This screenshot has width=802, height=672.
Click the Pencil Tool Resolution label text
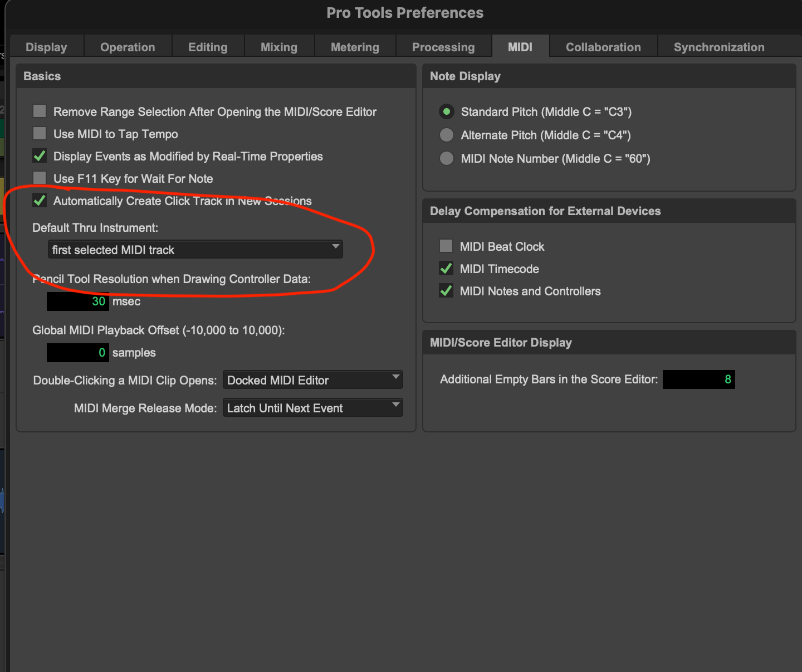click(x=172, y=279)
